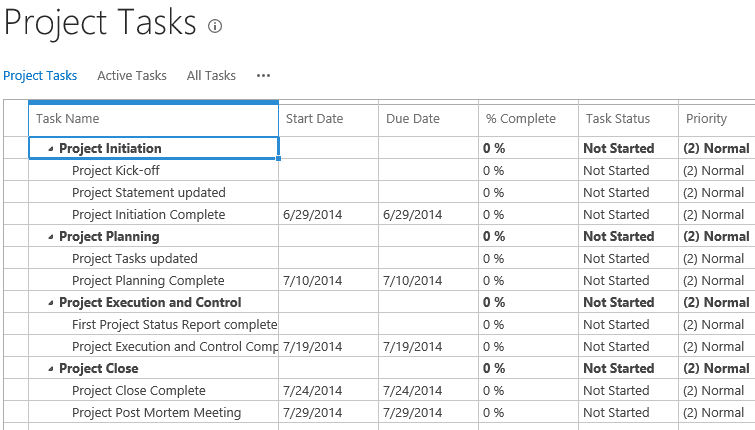This screenshot has height=430, width=755.
Task: Select the Project Initiation task cell
Action: (x=154, y=148)
